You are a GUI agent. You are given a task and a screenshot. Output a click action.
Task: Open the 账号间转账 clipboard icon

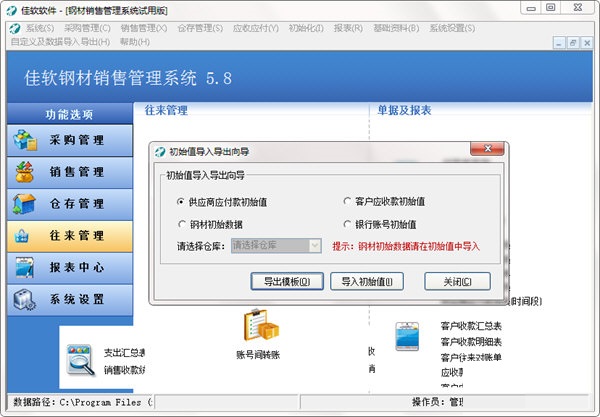pos(261,325)
